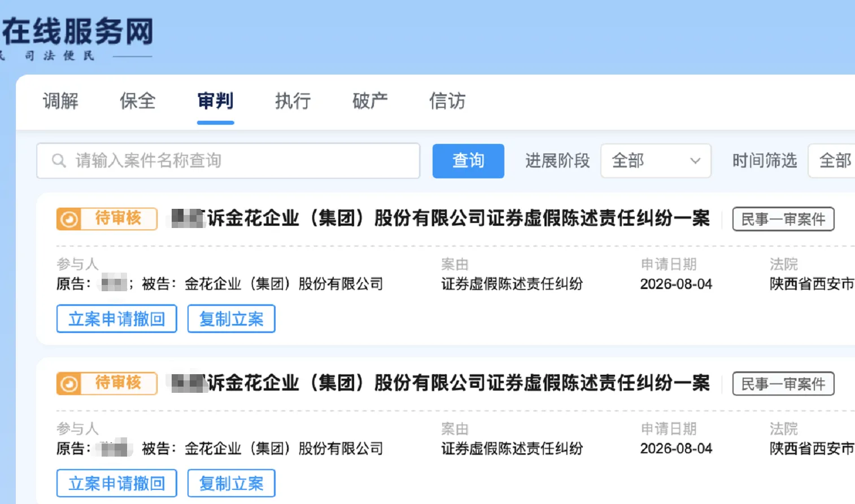Click 陕西省西安市 court text in first case
Screen dimensions: 855x504
pyautogui.click(x=812, y=284)
